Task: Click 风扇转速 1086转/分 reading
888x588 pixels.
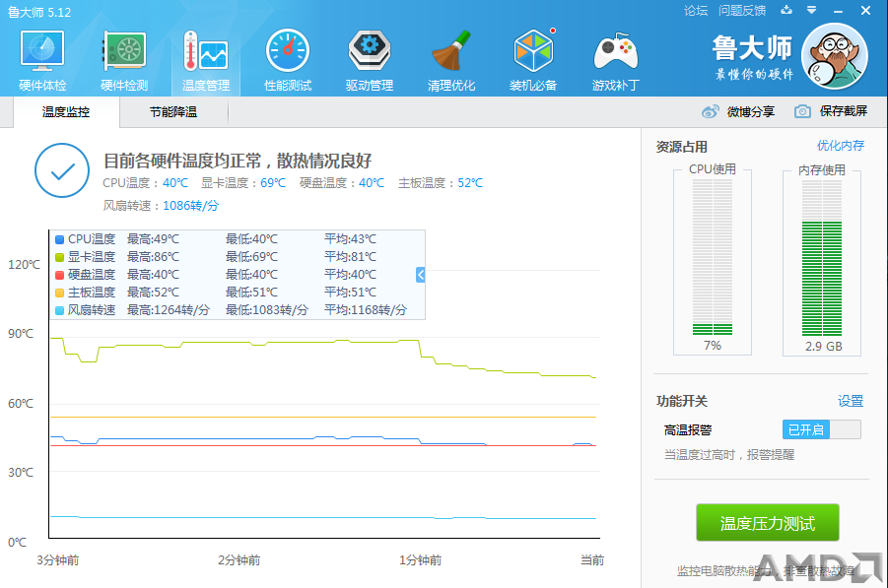Action: tap(190, 206)
